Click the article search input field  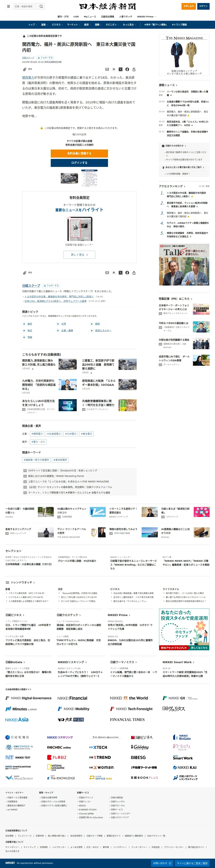coord(26,6)
